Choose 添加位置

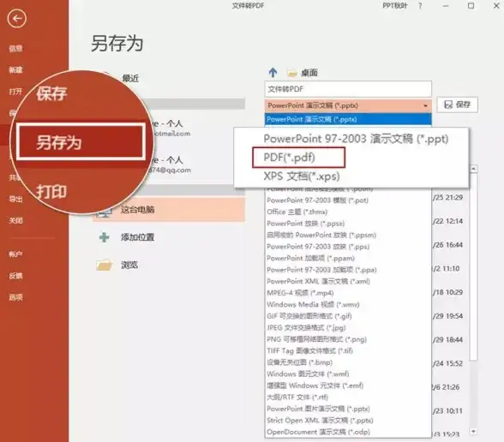137,237
